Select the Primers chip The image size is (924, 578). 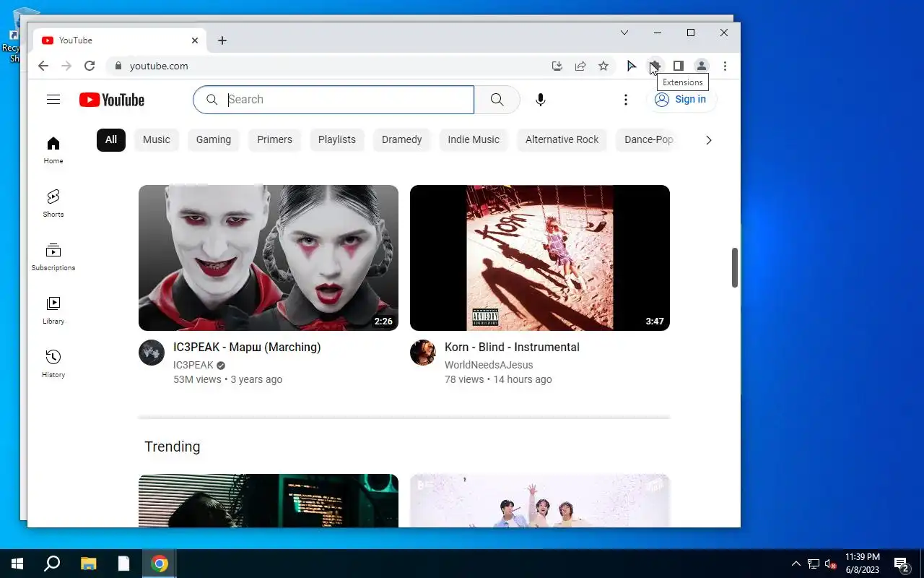coord(274,139)
